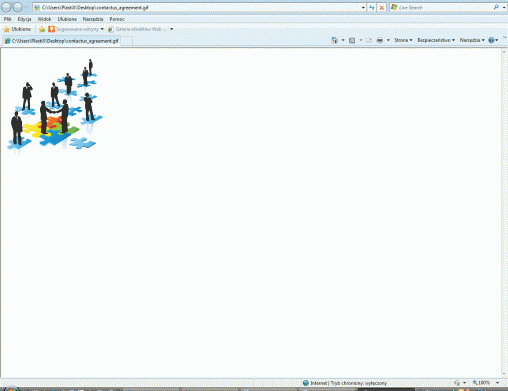
Task: Open a new tab with blank tab button
Action: [126, 41]
